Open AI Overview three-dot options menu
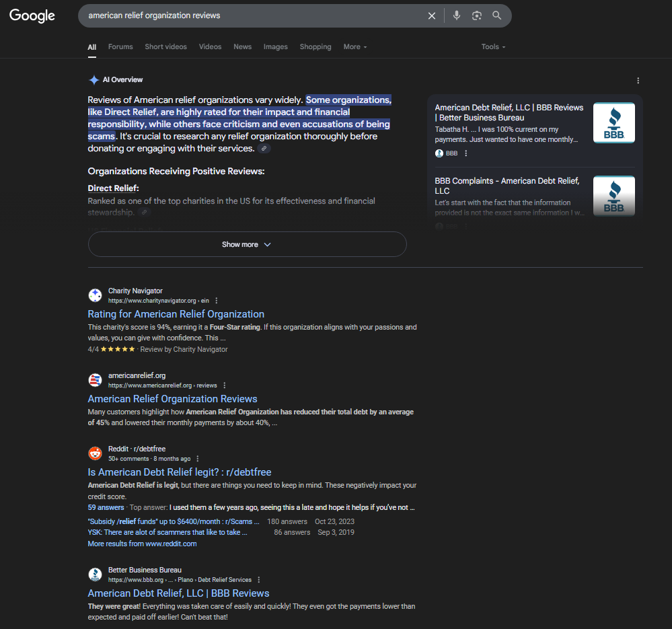 638,81
